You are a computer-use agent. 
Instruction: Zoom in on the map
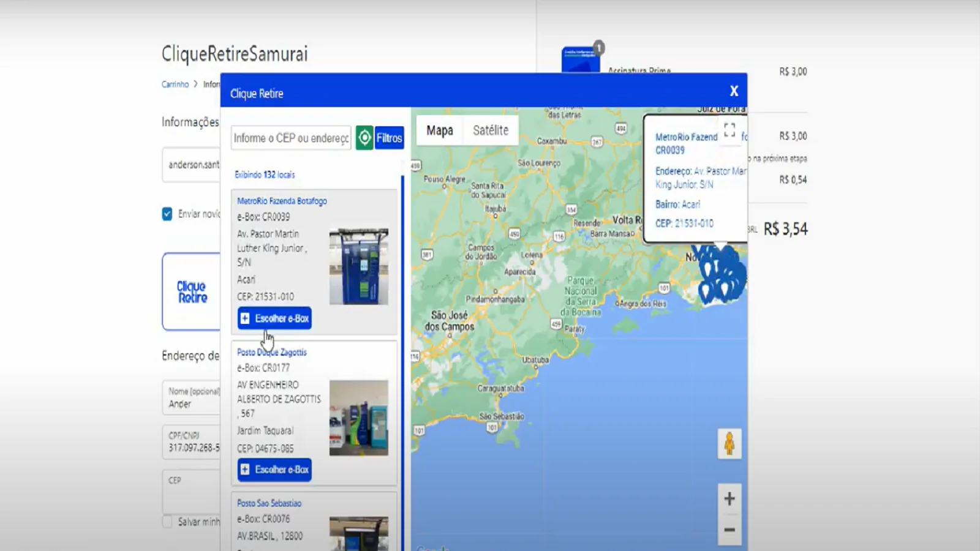pos(729,499)
